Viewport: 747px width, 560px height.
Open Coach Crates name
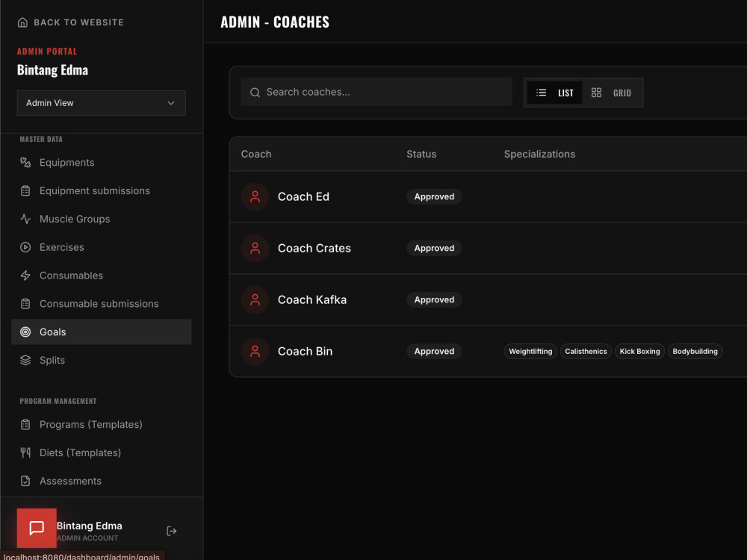[314, 248]
